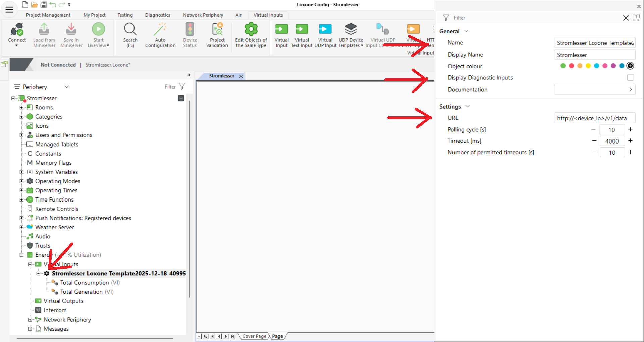Toggle the Periphery filter funnel
The image size is (644, 342).
click(x=182, y=86)
